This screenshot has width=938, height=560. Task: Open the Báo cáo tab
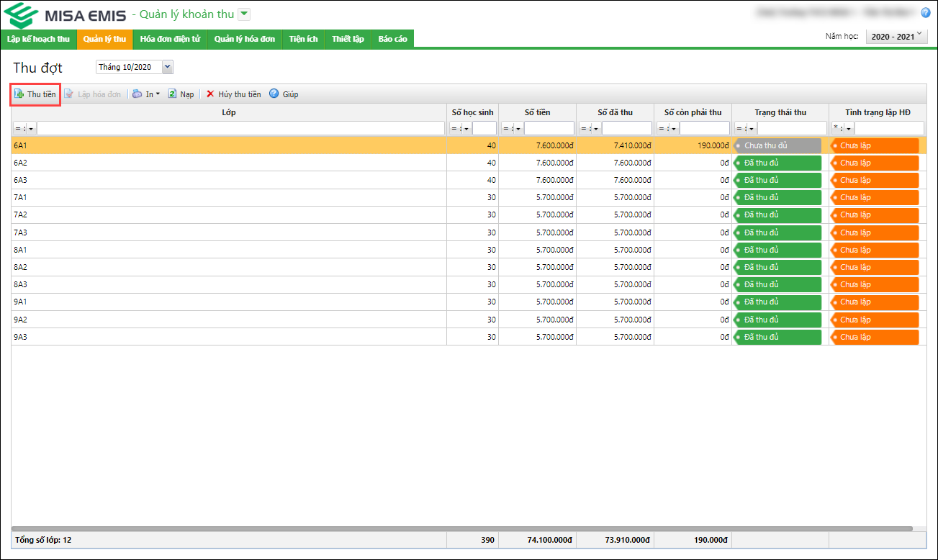point(392,39)
